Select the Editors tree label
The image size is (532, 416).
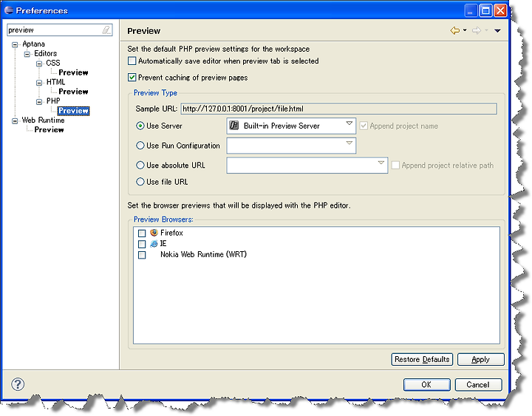[46, 54]
